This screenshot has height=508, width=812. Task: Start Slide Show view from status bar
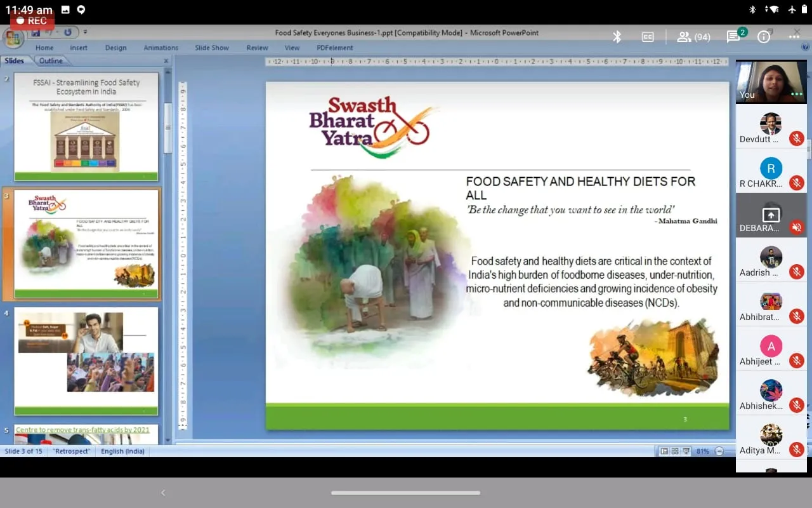coord(686,451)
